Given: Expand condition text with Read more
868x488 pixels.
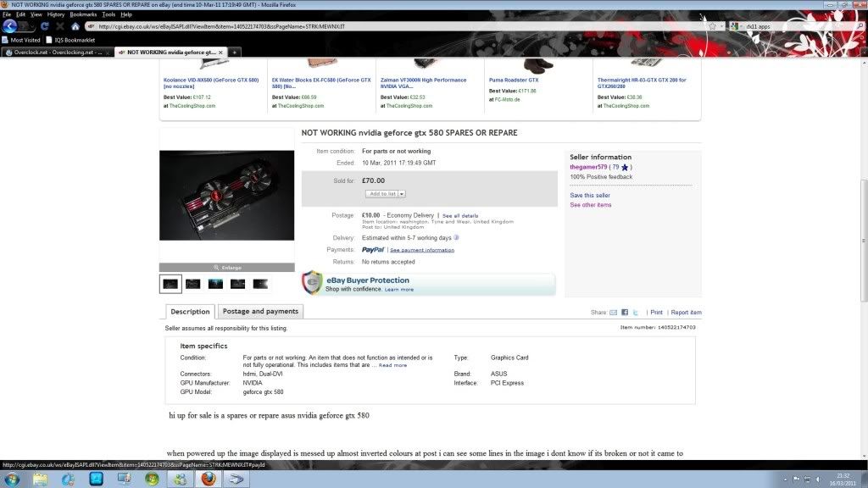Looking at the screenshot, I should coord(392,365).
